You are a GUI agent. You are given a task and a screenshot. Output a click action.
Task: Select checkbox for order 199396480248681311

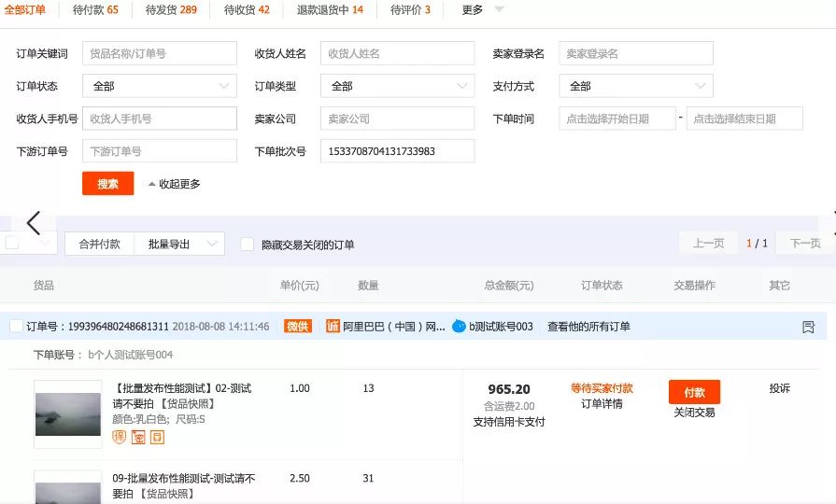coord(17,326)
